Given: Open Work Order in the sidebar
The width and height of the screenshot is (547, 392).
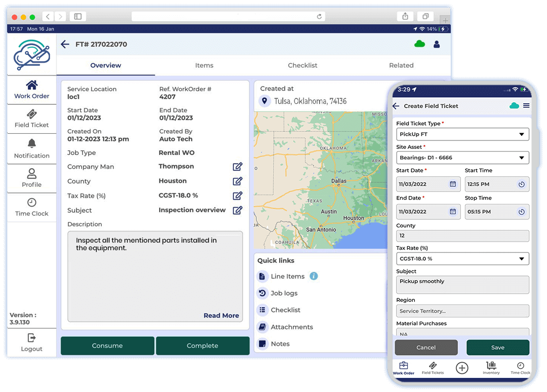Looking at the screenshot, I should pos(32,90).
